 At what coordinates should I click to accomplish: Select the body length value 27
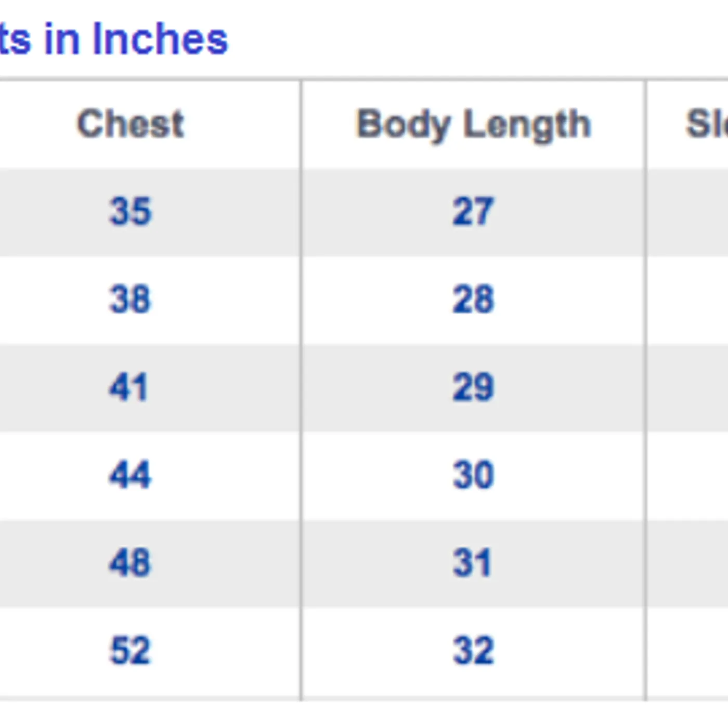(472, 212)
